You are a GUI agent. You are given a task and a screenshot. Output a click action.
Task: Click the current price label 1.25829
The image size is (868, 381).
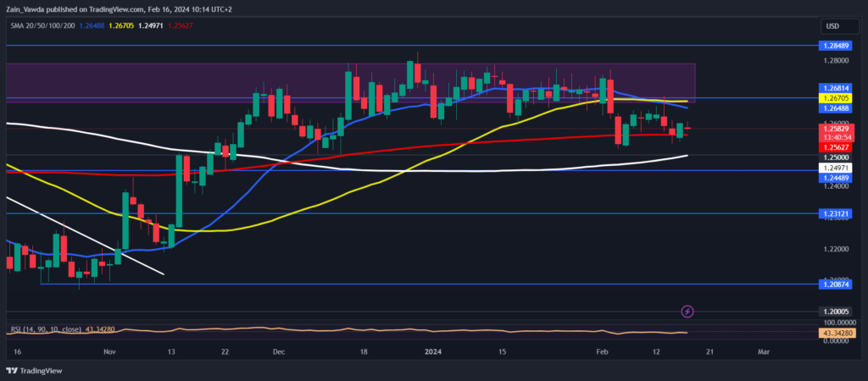pos(835,128)
